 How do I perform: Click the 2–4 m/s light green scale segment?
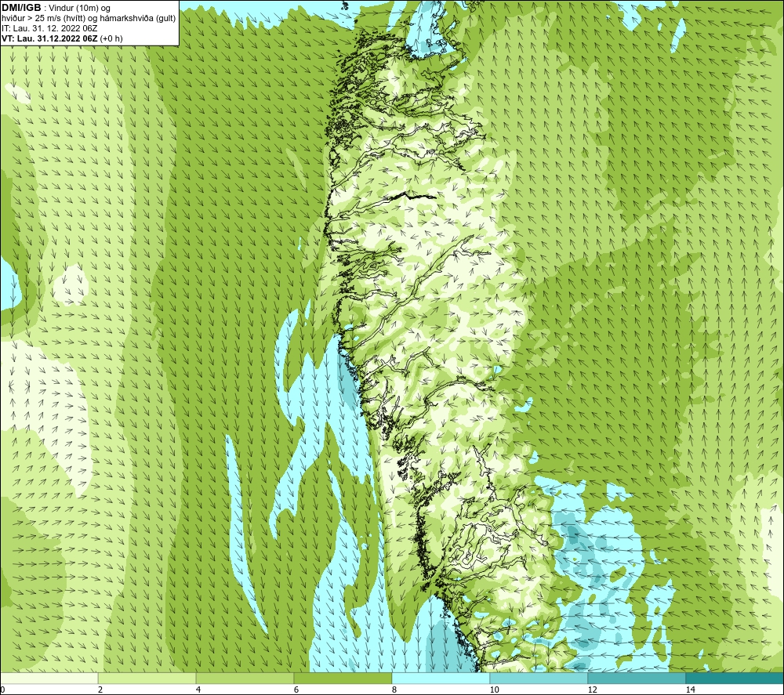pos(147,678)
